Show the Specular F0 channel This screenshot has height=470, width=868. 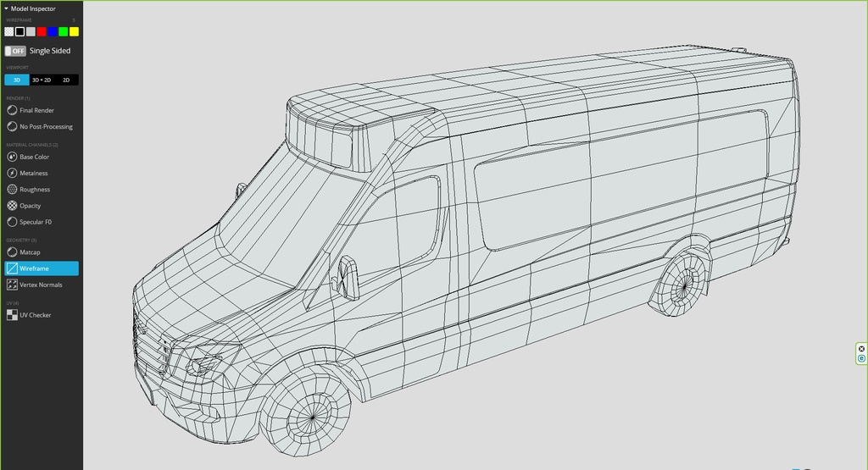point(36,222)
